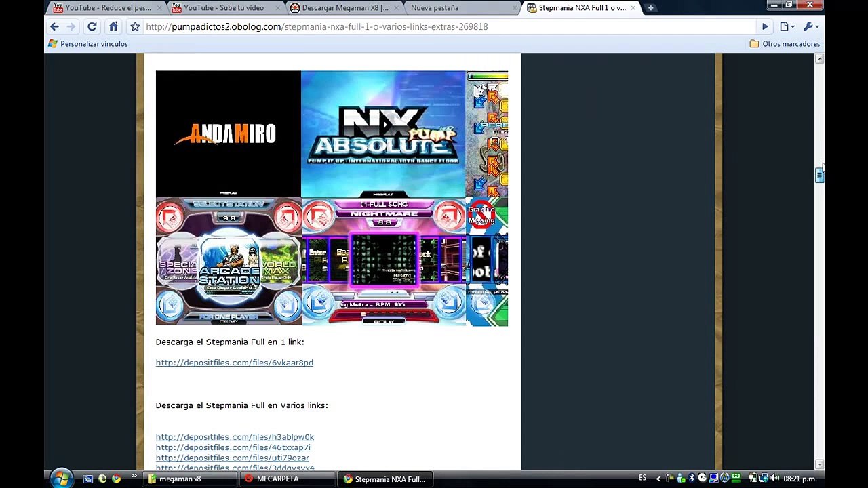Go forward to the next page
Viewport: 868px width, 488px height.
pyautogui.click(x=71, y=26)
